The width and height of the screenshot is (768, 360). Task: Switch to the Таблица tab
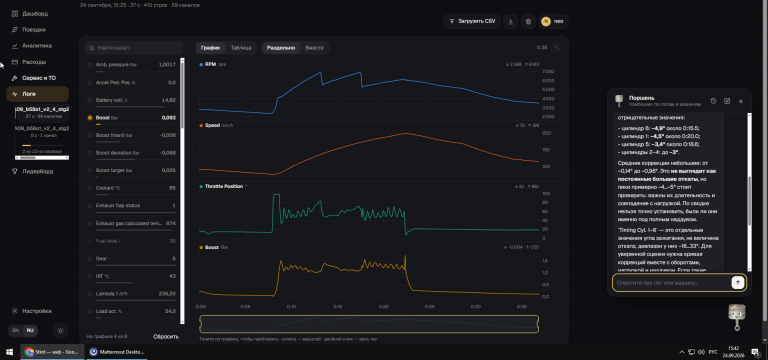coord(241,48)
